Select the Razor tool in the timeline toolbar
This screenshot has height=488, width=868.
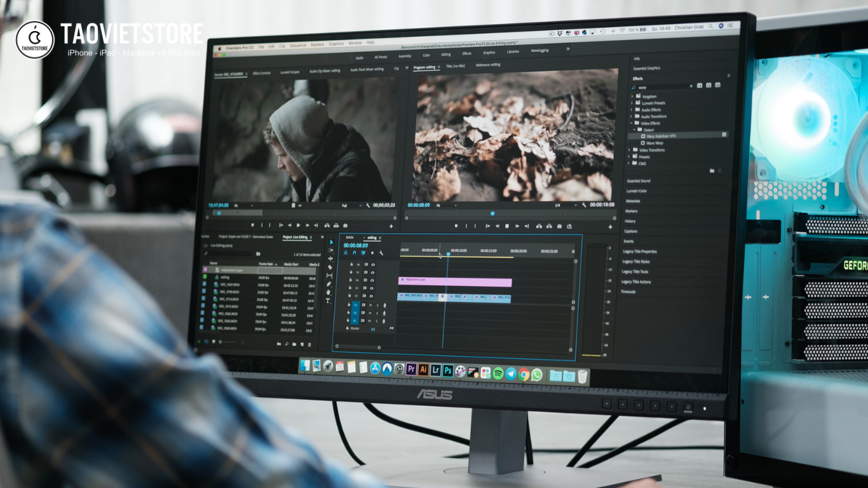click(329, 266)
